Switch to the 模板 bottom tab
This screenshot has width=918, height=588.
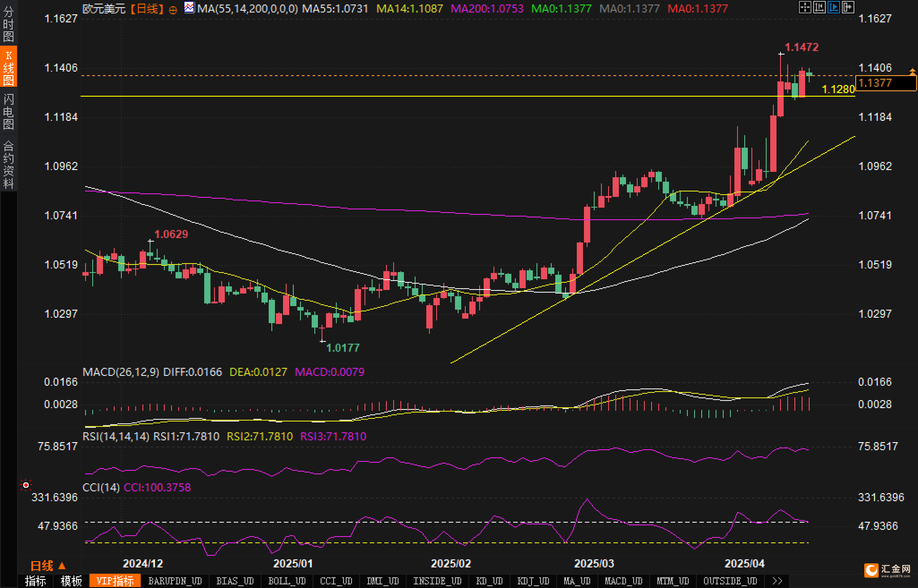(x=71, y=581)
